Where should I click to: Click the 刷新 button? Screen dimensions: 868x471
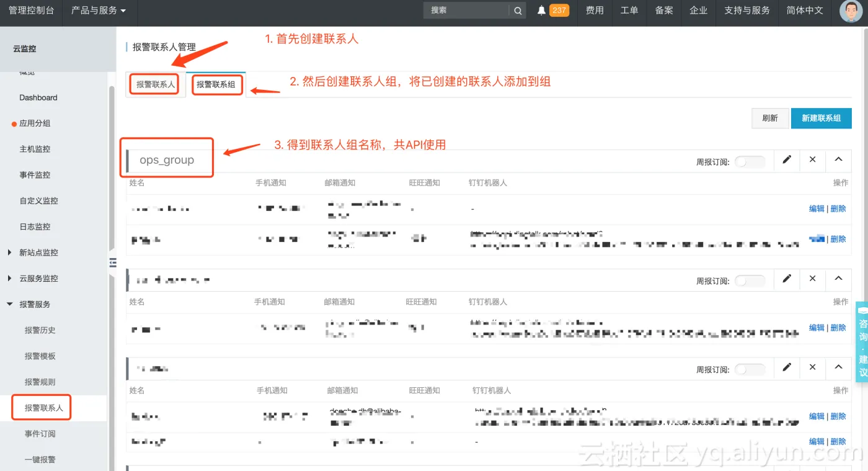coord(770,118)
